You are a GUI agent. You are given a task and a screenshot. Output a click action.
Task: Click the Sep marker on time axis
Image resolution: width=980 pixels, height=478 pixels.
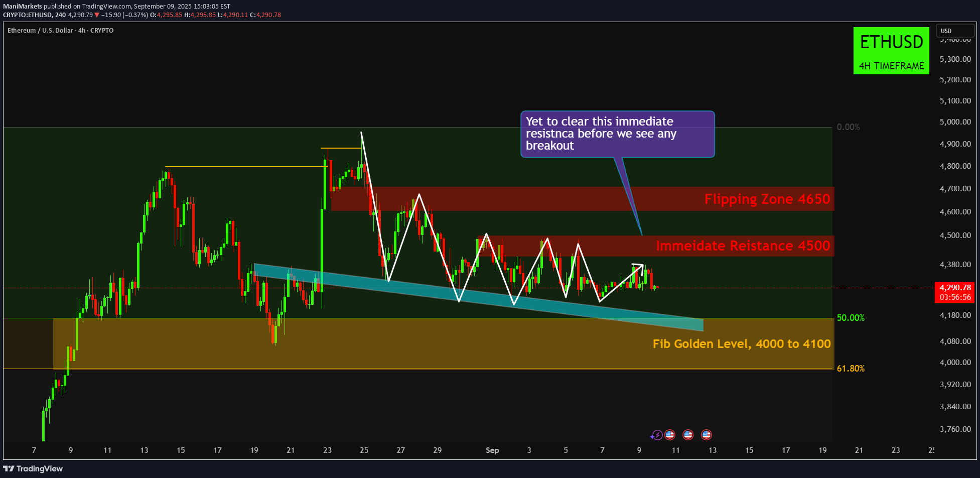point(492,450)
